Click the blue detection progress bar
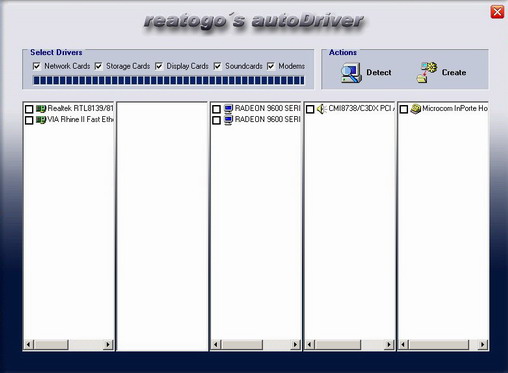The width and height of the screenshot is (508, 373). pos(168,80)
